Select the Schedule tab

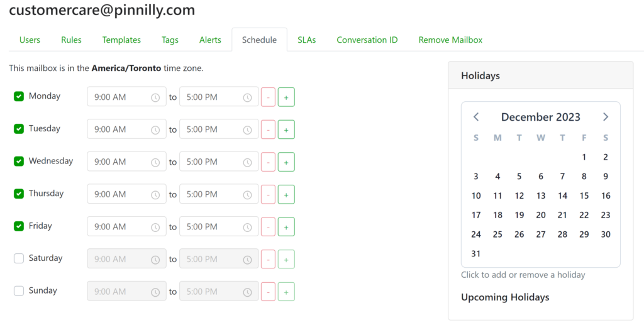coord(259,40)
